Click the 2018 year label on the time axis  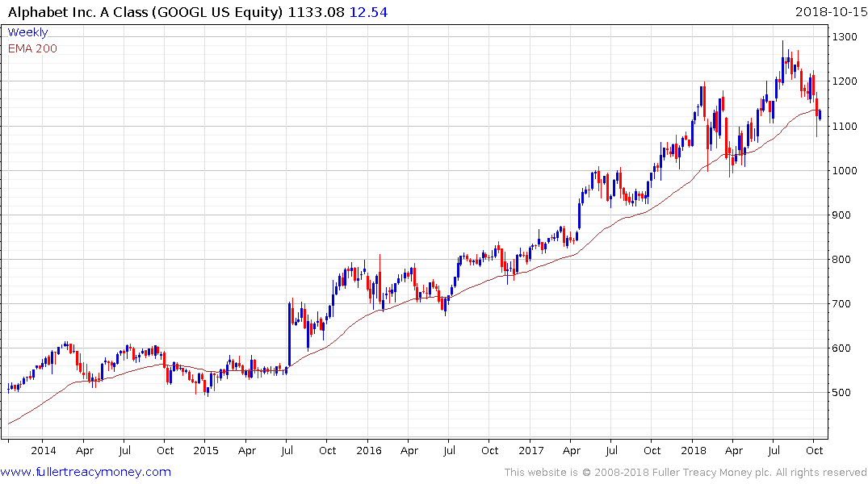click(x=694, y=451)
